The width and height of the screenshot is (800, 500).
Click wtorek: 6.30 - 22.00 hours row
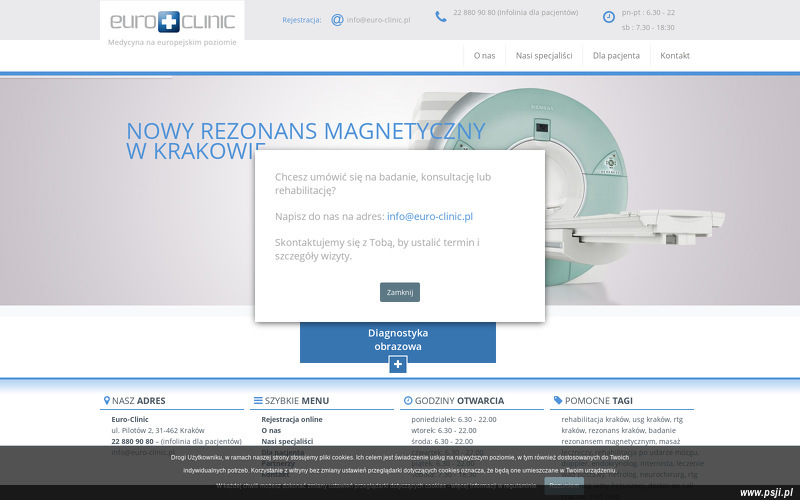point(444,431)
